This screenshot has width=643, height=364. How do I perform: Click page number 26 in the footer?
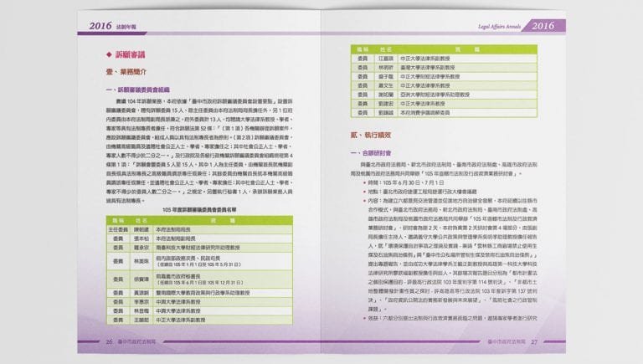pyautogui.click(x=109, y=341)
